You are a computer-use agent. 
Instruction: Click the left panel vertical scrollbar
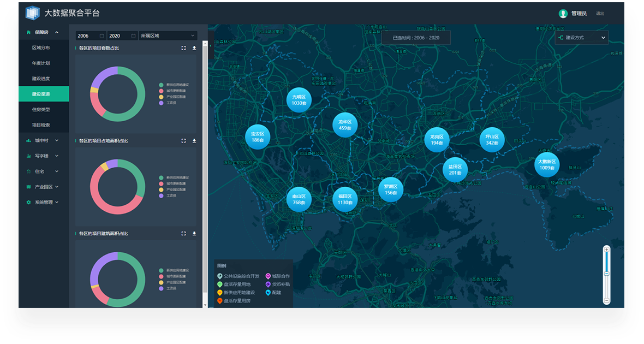(205, 170)
